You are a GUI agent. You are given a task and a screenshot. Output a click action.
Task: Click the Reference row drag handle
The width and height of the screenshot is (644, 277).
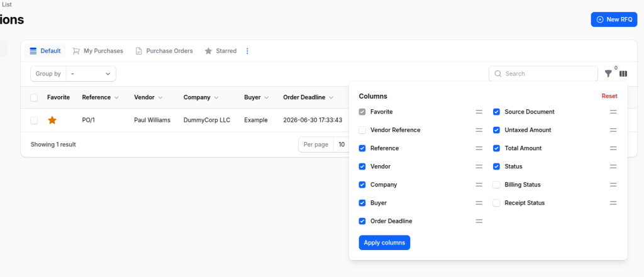[x=479, y=148]
